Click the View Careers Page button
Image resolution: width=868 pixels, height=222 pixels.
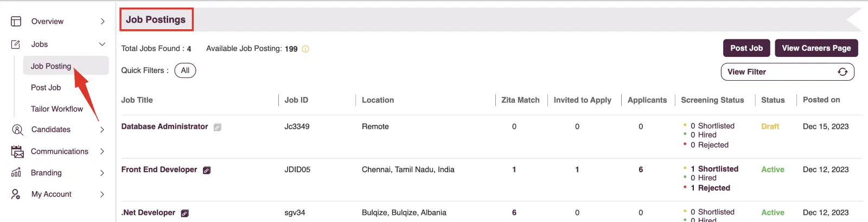pyautogui.click(x=816, y=48)
